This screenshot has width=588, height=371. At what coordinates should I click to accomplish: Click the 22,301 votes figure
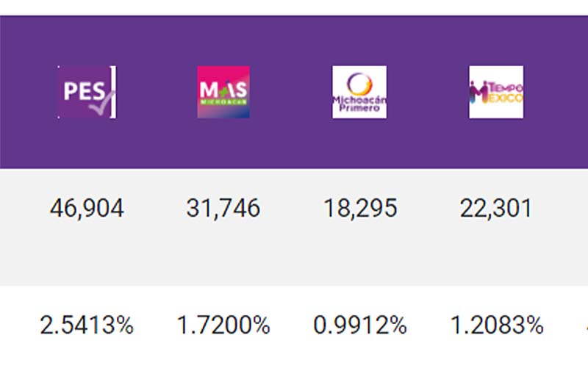tap(496, 209)
